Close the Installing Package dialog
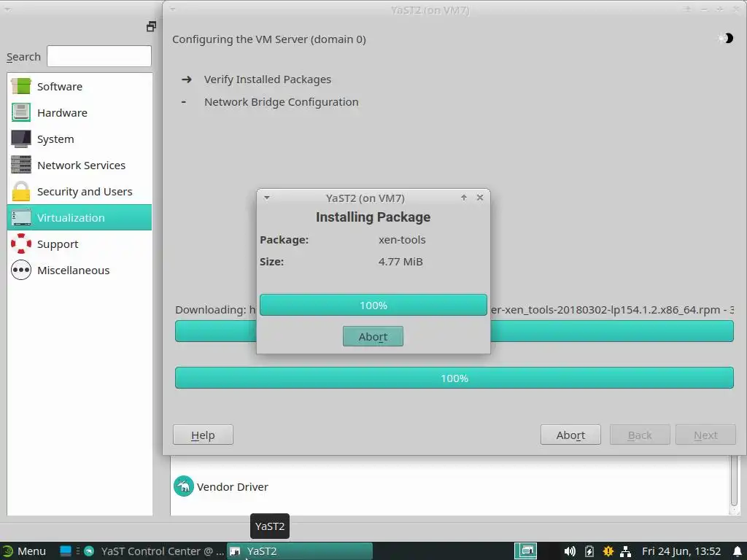Image resolution: width=747 pixels, height=560 pixels. [x=480, y=198]
